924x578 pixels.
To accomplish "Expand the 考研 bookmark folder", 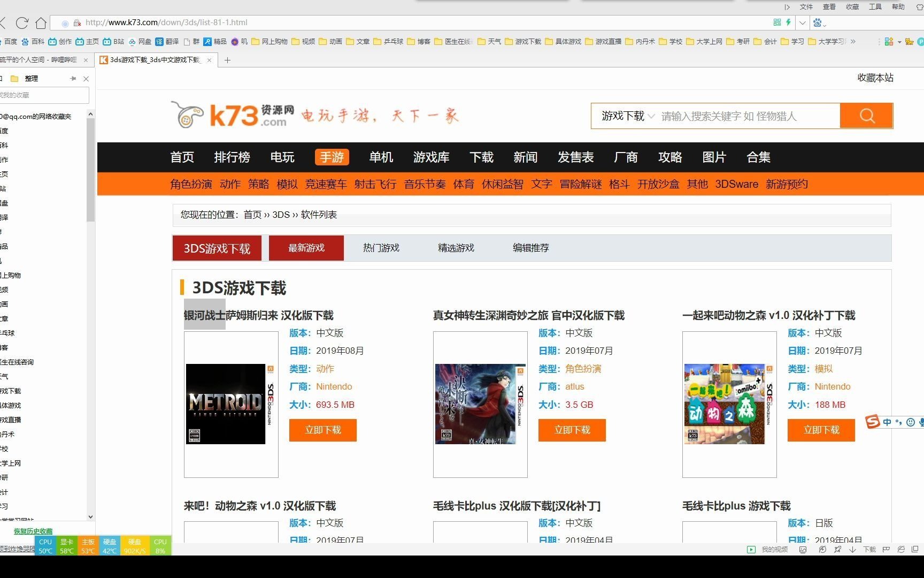I will (738, 41).
